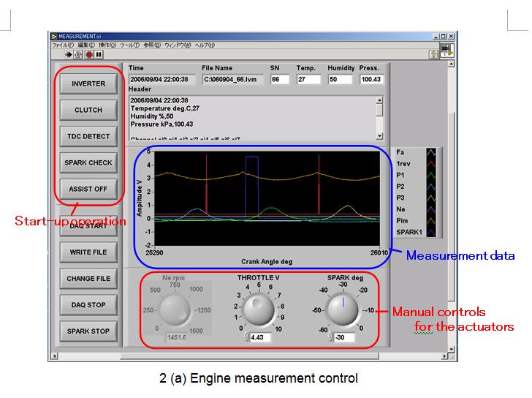This screenshot has height=398, width=532.
Task: Click the Humidity field showing 50
Action: (341, 80)
